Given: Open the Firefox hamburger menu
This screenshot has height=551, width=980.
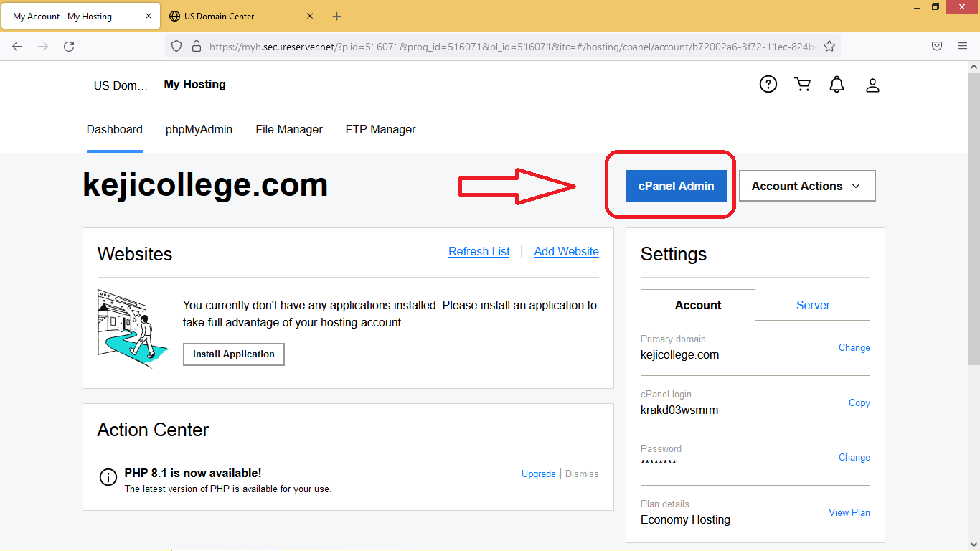Looking at the screenshot, I should tap(963, 46).
